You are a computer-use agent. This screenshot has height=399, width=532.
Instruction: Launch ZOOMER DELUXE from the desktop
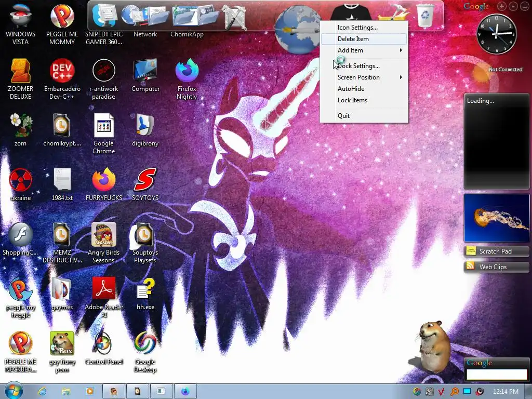[20, 79]
